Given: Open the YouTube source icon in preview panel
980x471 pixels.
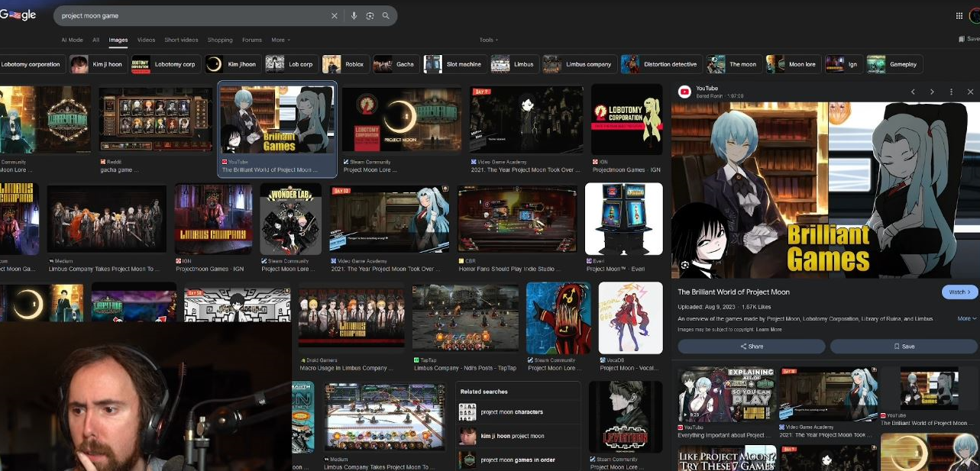Looking at the screenshot, I should pyautogui.click(x=684, y=92).
